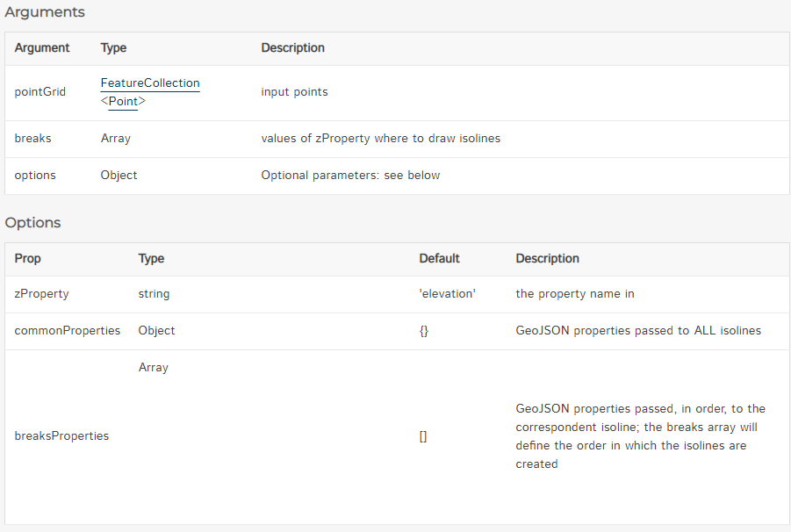Follow the Point type link
Image resolution: width=791 pixels, height=532 pixels.
(123, 102)
